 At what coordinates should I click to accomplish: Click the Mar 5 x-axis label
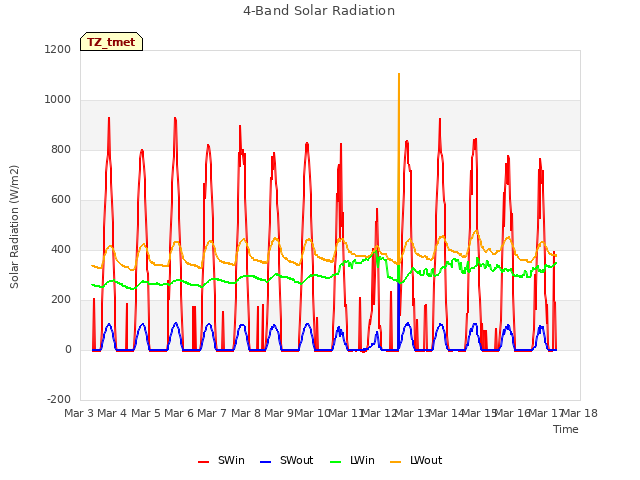pos(145,413)
